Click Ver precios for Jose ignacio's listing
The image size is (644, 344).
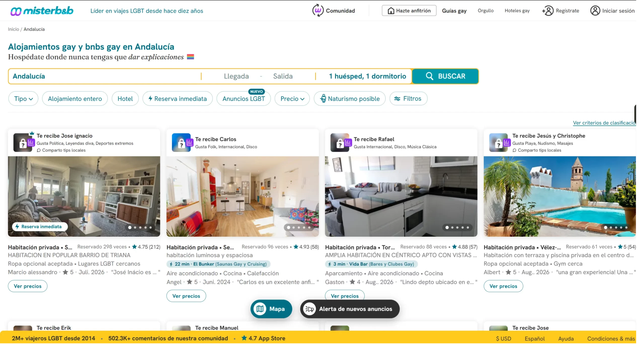click(28, 286)
